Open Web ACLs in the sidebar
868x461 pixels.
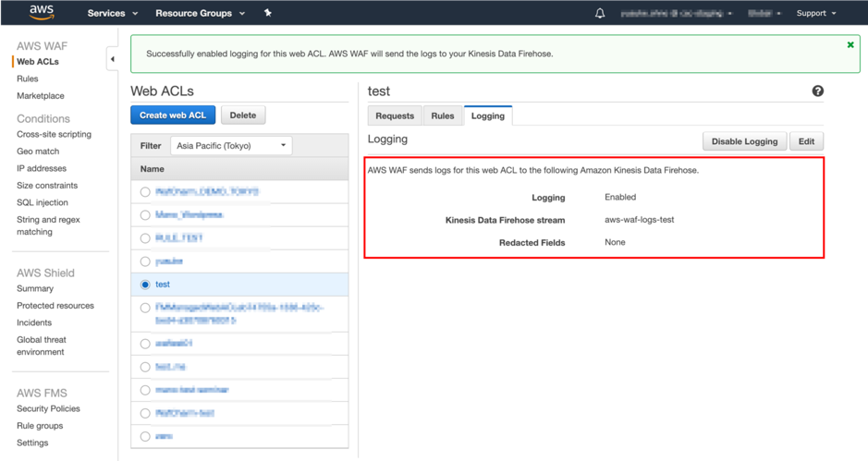pyautogui.click(x=38, y=61)
